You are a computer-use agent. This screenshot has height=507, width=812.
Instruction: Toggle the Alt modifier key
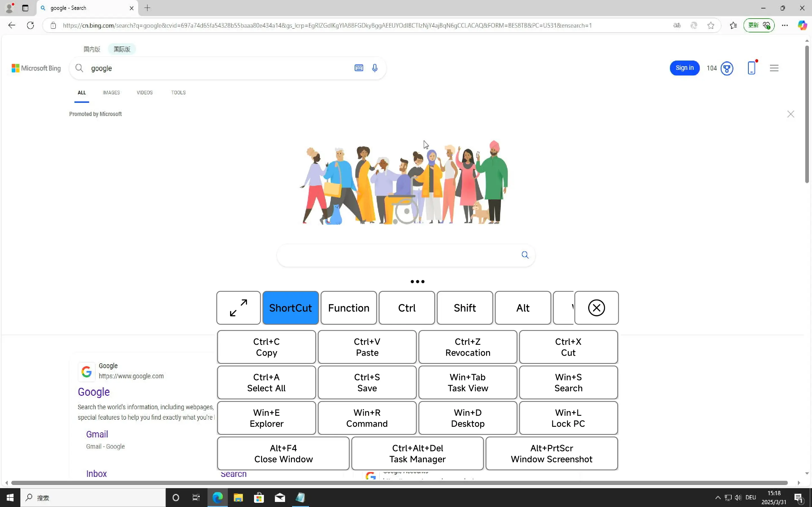(x=522, y=308)
